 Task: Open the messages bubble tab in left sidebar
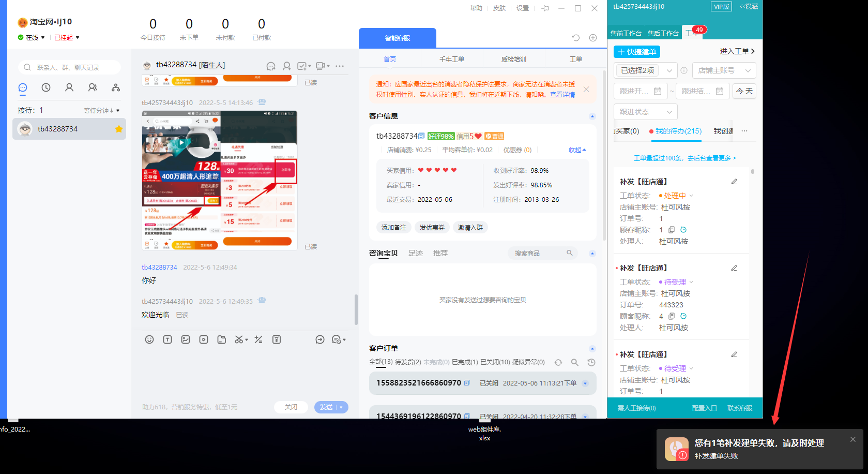coord(23,88)
